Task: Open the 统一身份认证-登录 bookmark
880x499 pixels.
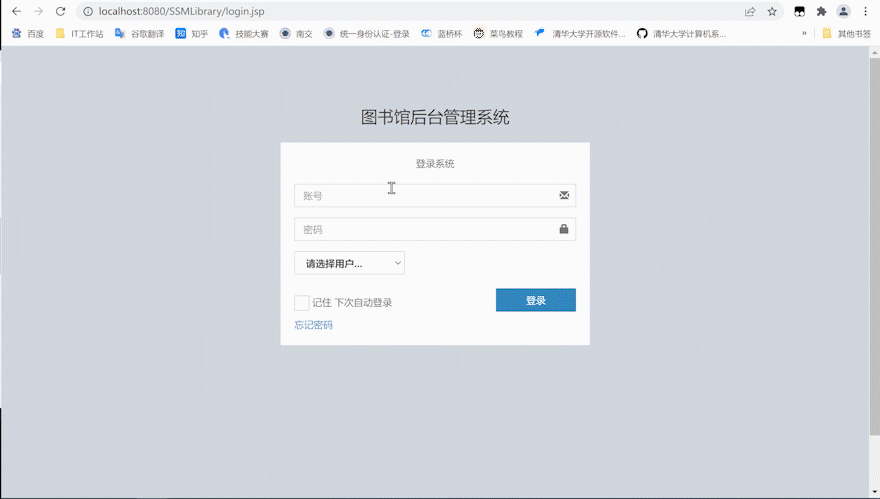Action: click(366, 34)
